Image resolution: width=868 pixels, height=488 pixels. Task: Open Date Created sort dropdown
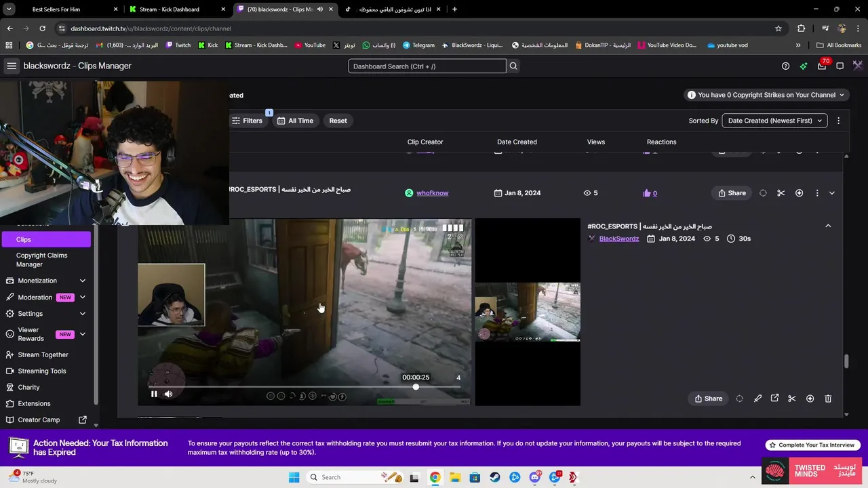[x=774, y=121]
